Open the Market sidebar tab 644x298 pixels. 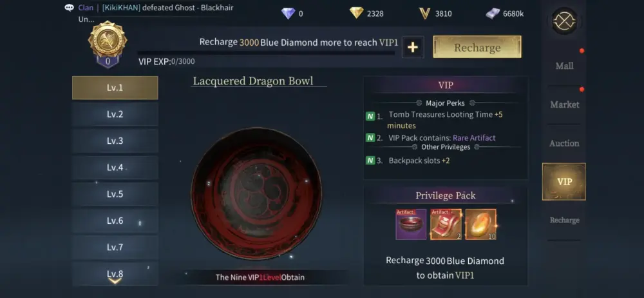564,104
